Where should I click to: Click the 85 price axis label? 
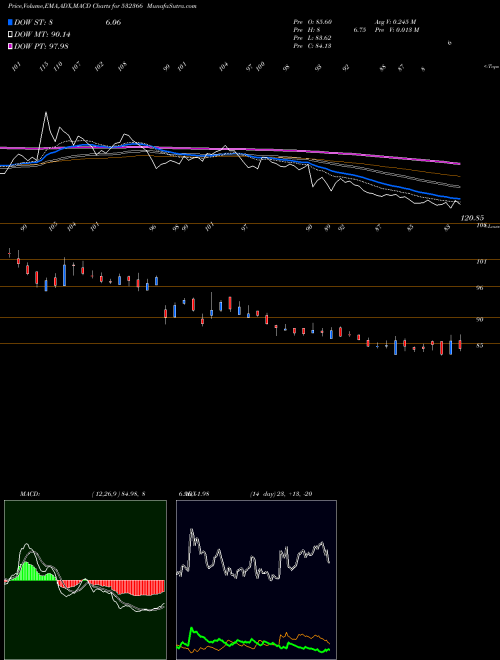point(480,346)
